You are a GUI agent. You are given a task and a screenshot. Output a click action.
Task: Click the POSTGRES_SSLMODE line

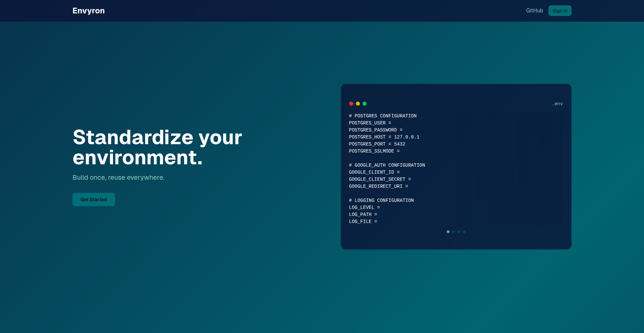click(374, 151)
